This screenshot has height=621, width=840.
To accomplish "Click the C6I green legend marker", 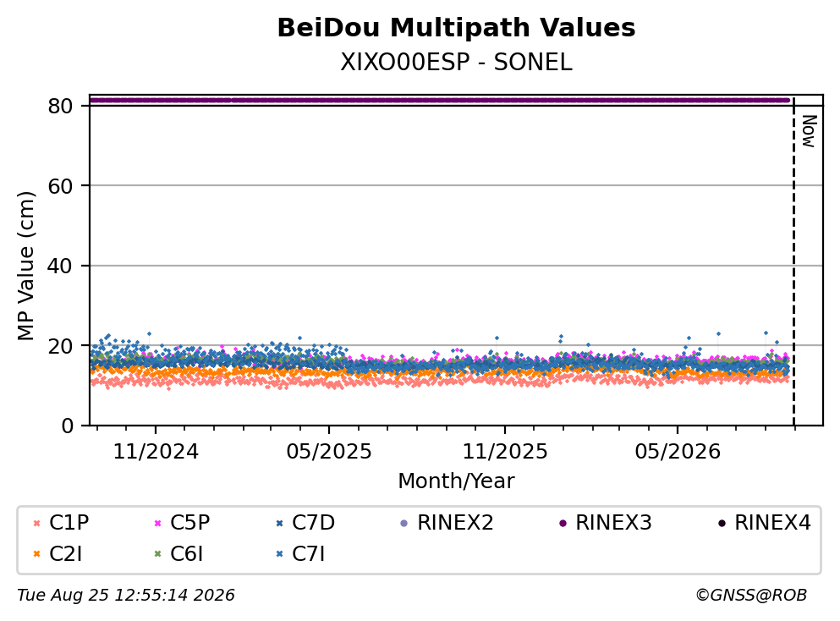I will pyautogui.click(x=157, y=554).
